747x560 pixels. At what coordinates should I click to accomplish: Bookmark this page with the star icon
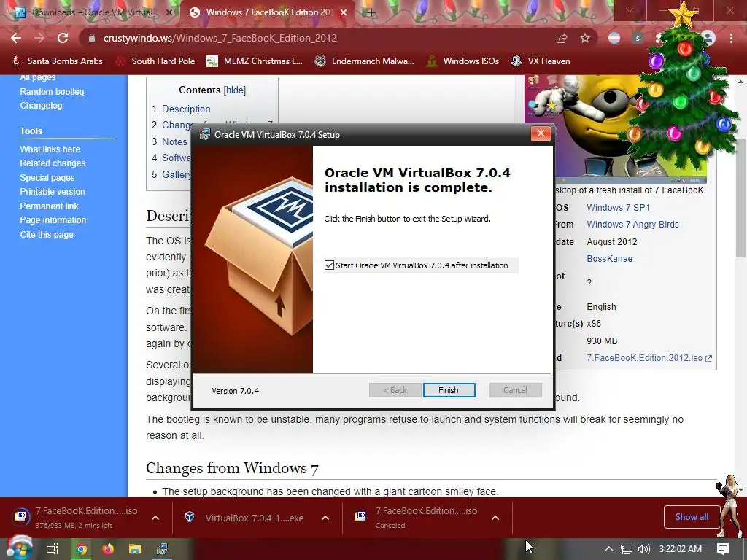click(585, 38)
